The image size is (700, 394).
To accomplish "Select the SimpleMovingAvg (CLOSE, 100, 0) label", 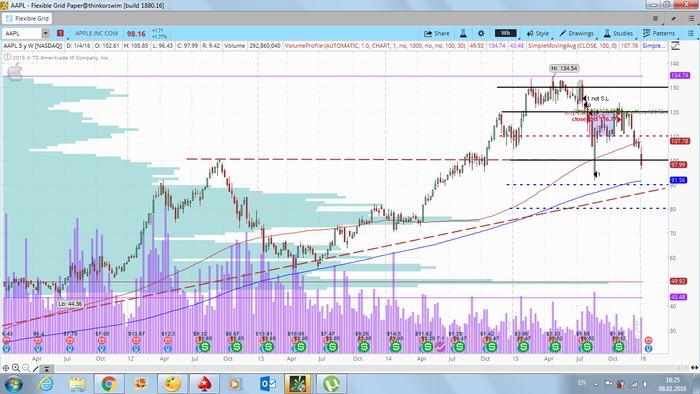I will [572, 46].
